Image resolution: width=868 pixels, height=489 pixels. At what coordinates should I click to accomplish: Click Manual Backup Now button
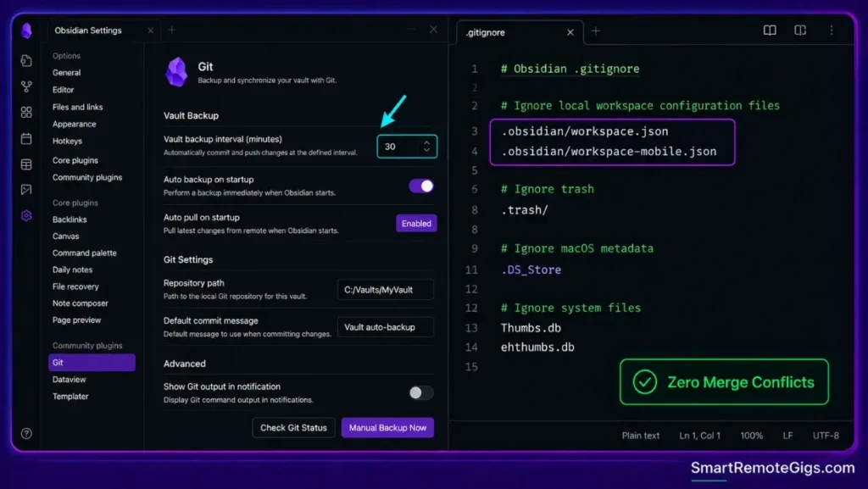pos(387,428)
